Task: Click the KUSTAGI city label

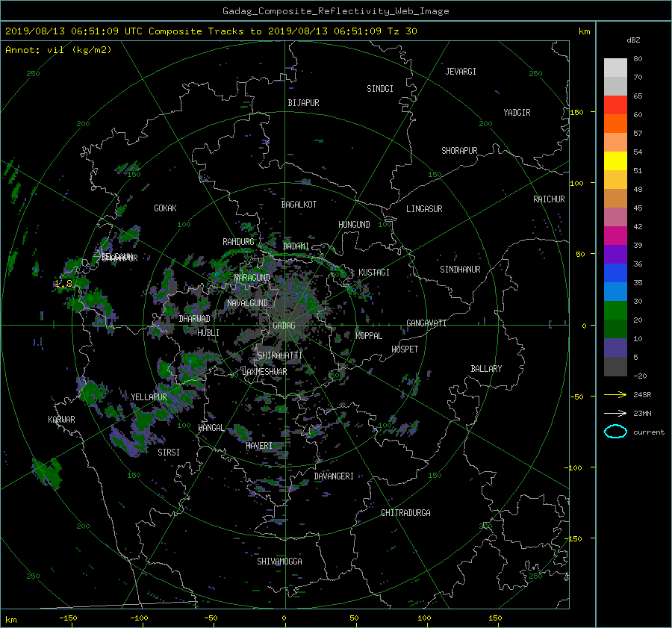Action: pos(374,273)
